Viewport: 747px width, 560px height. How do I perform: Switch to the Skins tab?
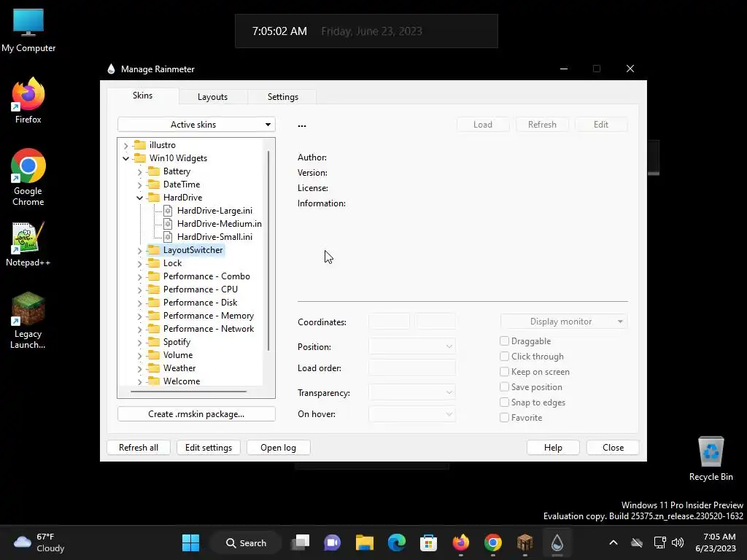(x=142, y=96)
